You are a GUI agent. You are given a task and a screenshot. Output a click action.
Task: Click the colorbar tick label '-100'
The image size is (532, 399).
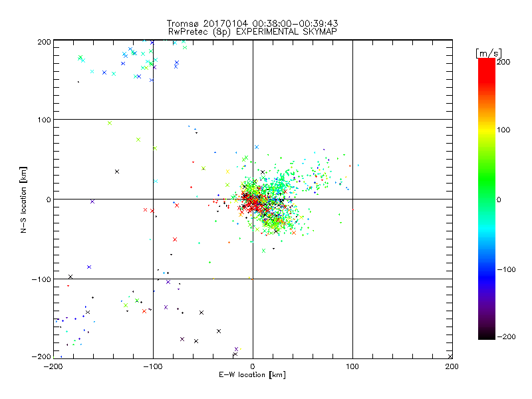(x=506, y=269)
